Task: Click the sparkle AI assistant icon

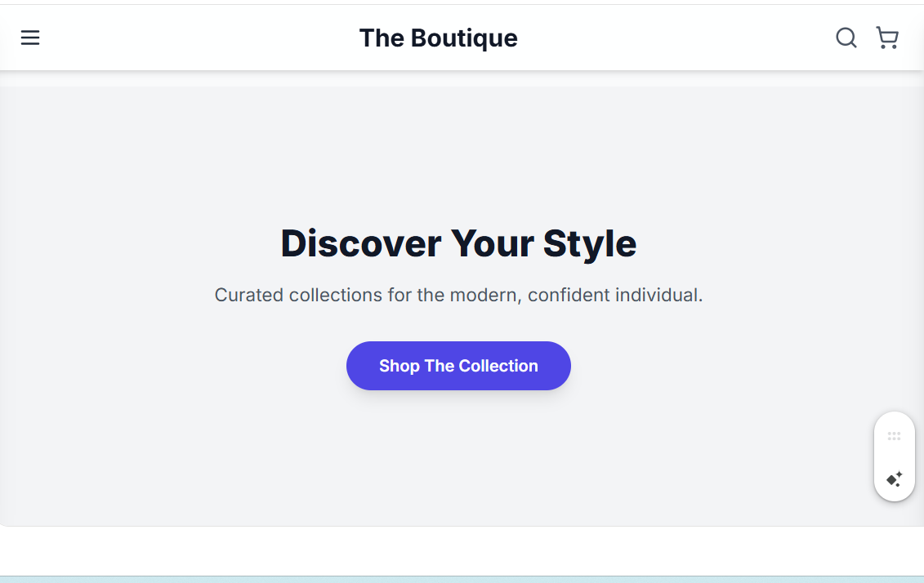Action: (x=894, y=478)
